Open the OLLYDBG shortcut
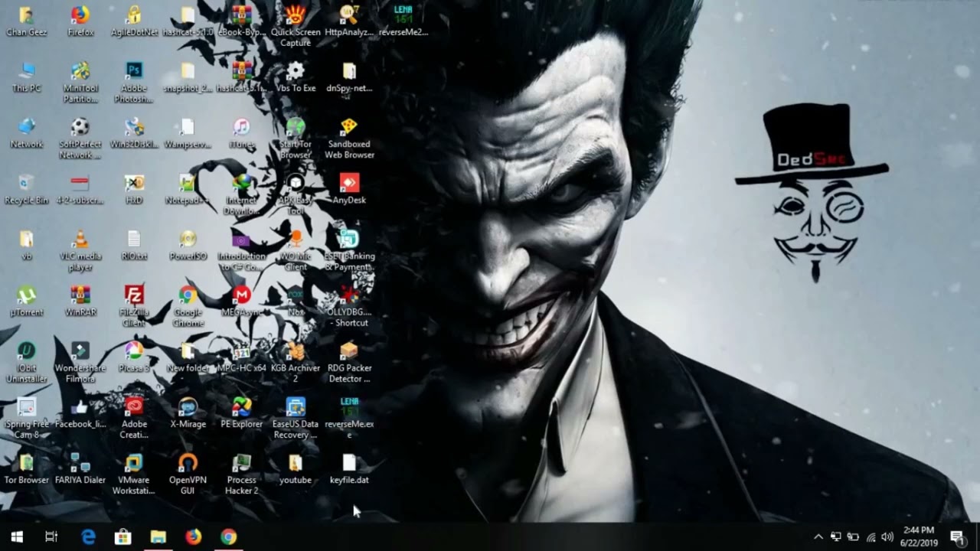Viewport: 980px width, 551px height. coord(349,306)
